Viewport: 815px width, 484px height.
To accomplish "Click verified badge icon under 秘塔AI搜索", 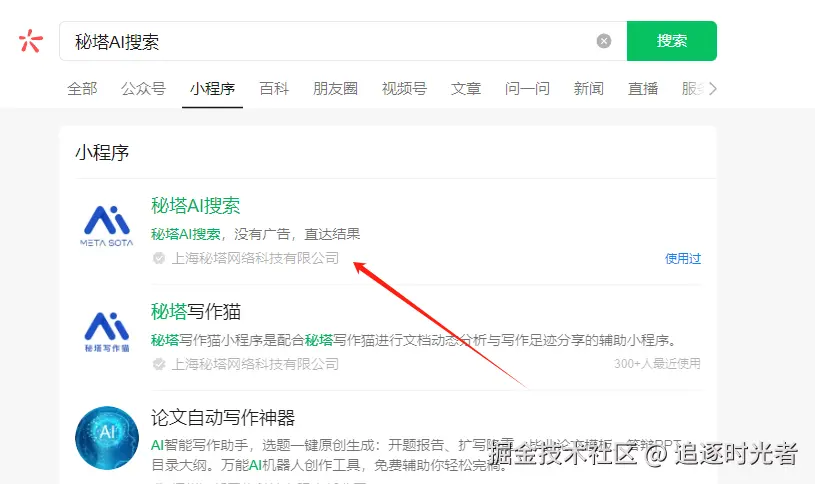I will click(x=159, y=258).
